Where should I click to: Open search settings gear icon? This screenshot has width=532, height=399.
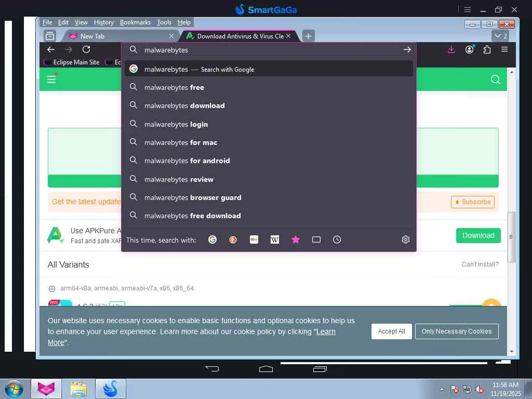405,240
